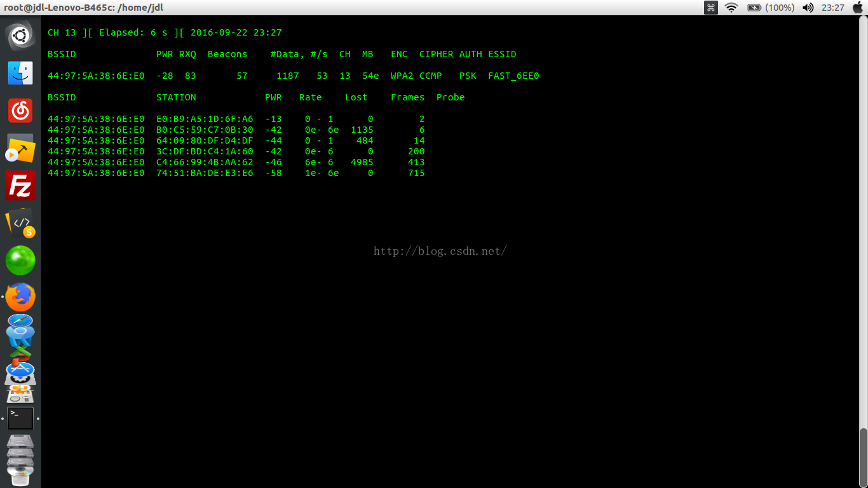The width and height of the screenshot is (868, 488).
Task: Switch to the Terminal icon in dock
Action: coord(20,419)
